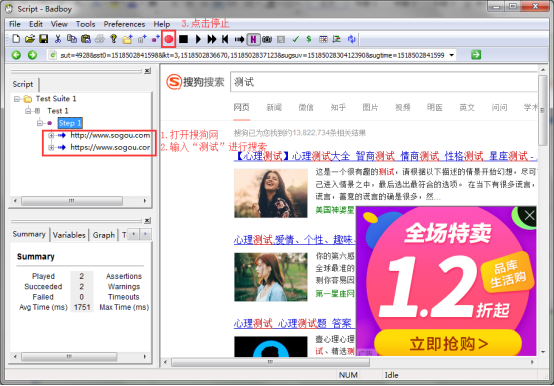Image resolution: width=554 pixels, height=386 pixels.
Task: Open the Preferences menu
Action: point(124,24)
